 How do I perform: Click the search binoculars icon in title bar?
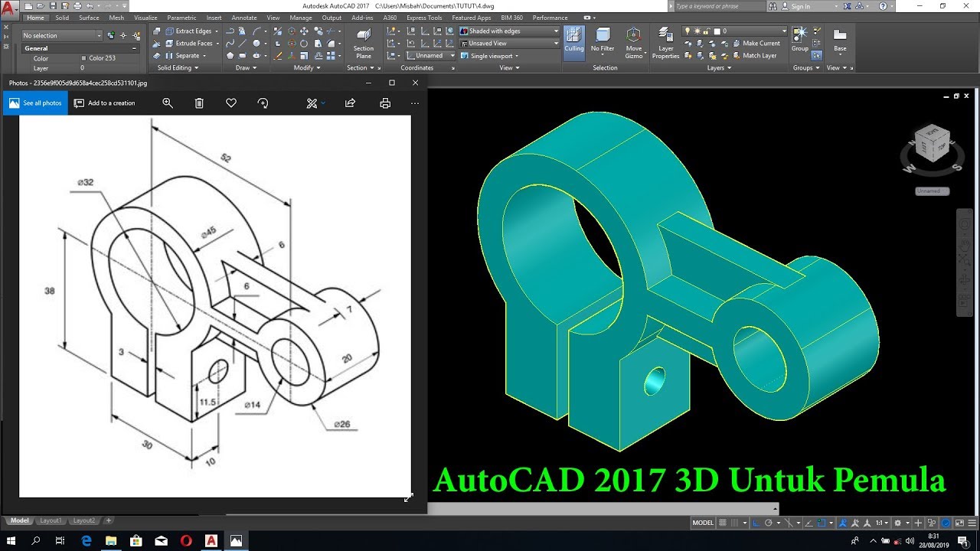click(x=773, y=6)
